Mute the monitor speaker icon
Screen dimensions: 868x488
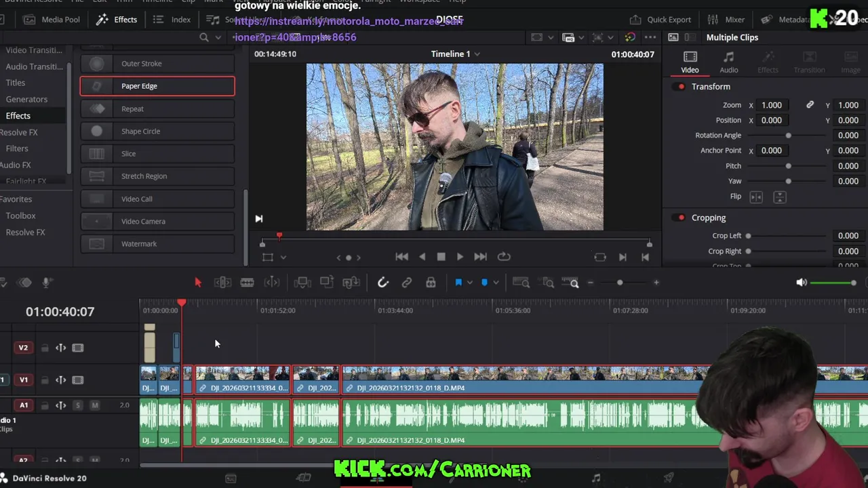pos(802,283)
